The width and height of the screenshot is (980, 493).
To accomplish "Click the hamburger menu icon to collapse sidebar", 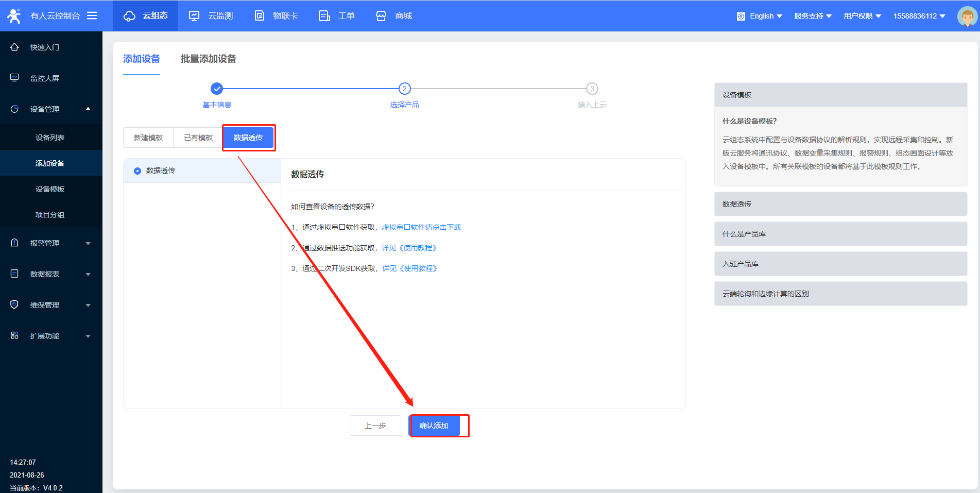I will (x=92, y=15).
